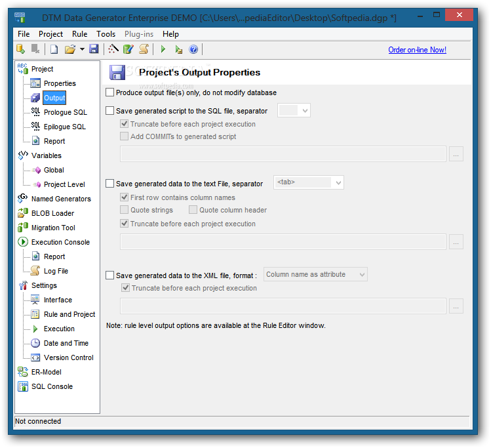Click the Migration Tool icon

click(x=23, y=228)
